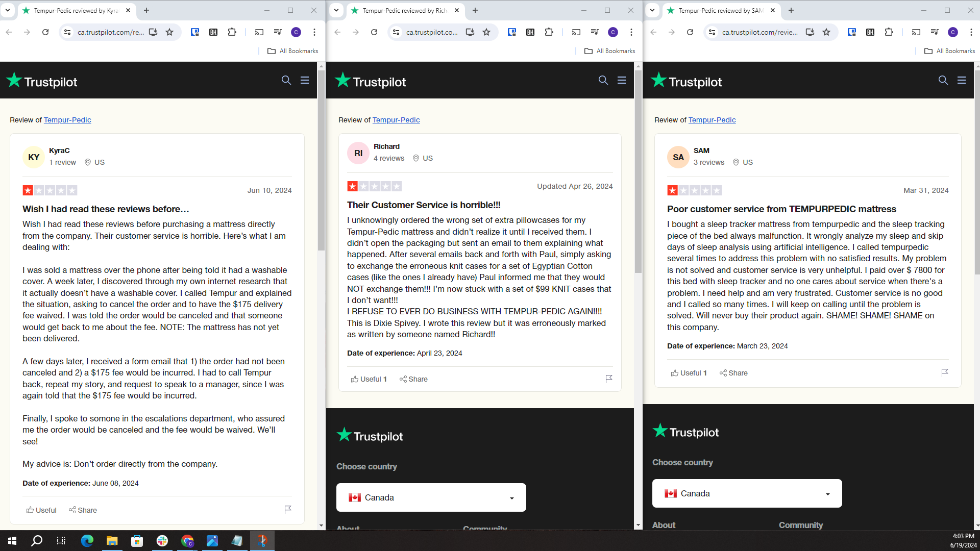Viewport: 980px width, 551px height.
Task: Bookmark the page with the star in the middle window
Action: [x=486, y=32]
